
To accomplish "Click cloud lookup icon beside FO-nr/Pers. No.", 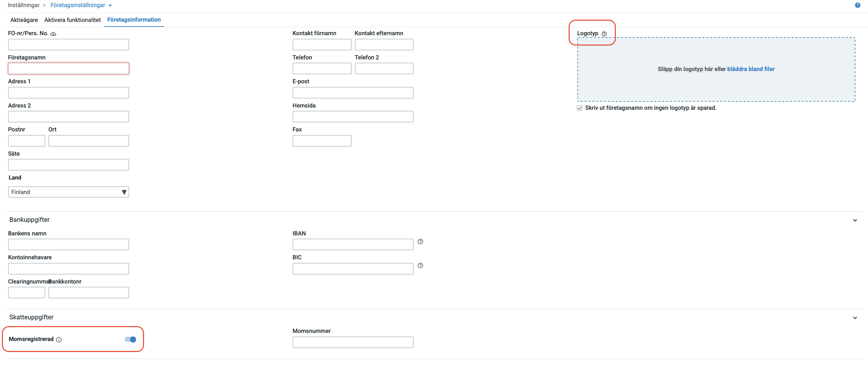I will pyautogui.click(x=53, y=34).
